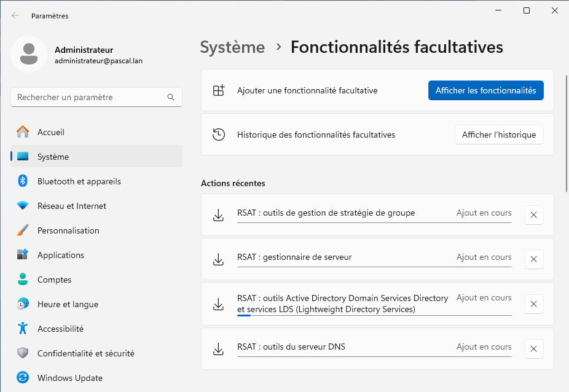Click the Accessibilité figure icon
Image resolution: width=569 pixels, height=392 pixels.
click(x=23, y=328)
